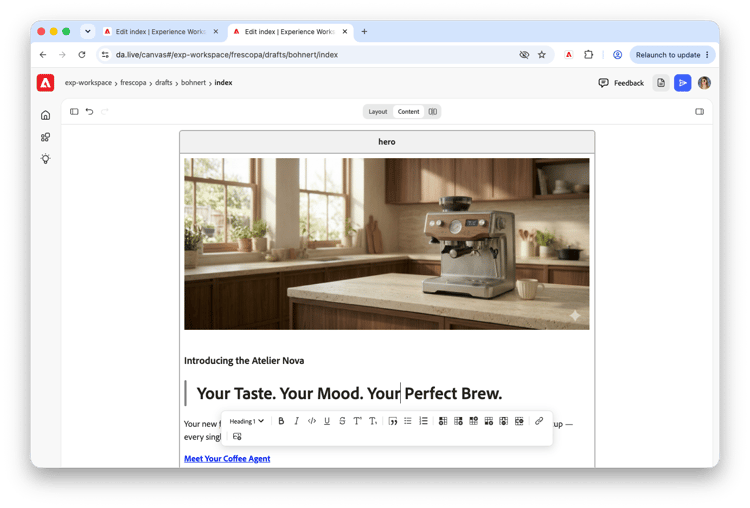Open the lightbulb ideas icon in sidebar
The height and width of the screenshot is (508, 750).
pos(45,159)
